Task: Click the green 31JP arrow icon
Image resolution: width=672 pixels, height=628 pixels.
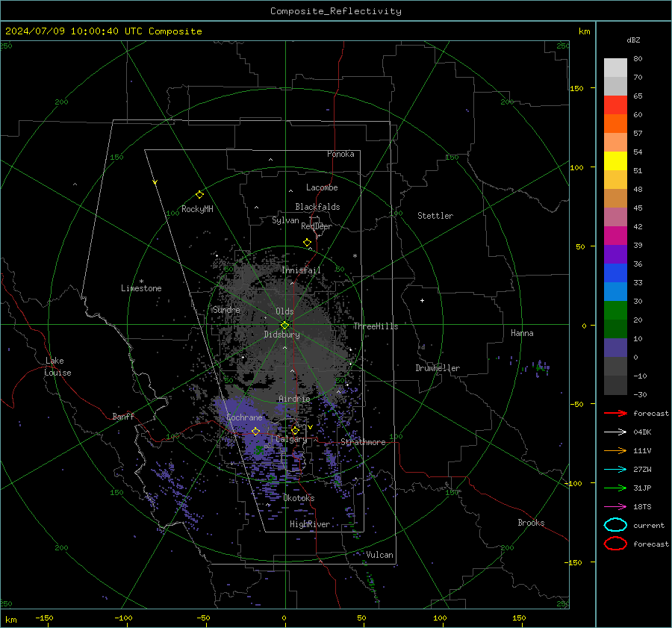Action: tap(615, 488)
